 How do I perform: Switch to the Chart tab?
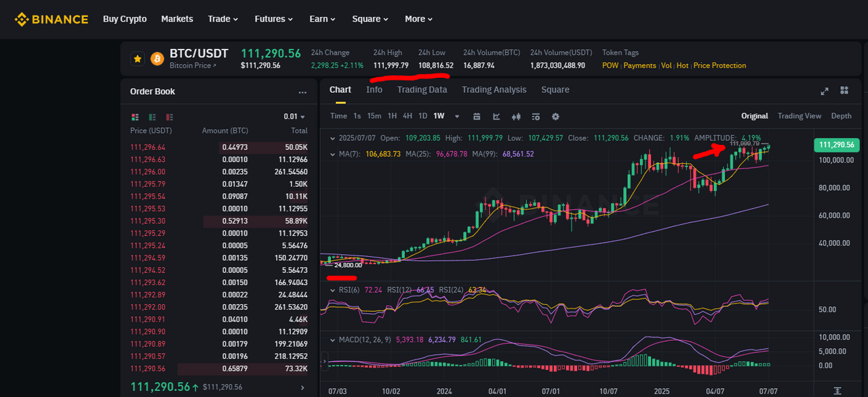(x=340, y=90)
